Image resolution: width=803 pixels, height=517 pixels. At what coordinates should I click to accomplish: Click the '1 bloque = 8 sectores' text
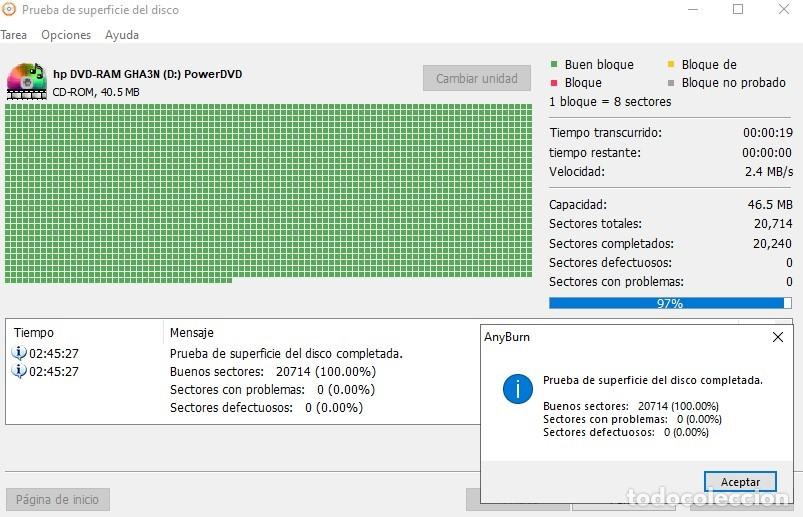[x=610, y=101]
